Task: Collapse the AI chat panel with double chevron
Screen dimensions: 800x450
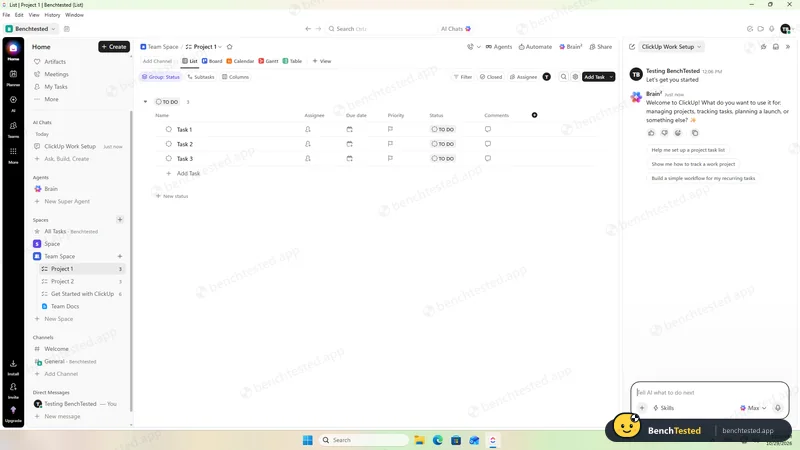Action: click(788, 46)
